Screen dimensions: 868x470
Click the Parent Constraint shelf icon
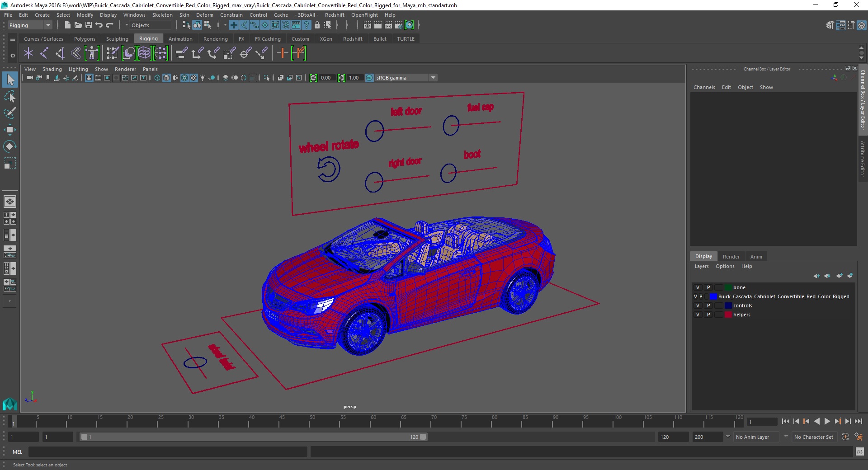182,53
